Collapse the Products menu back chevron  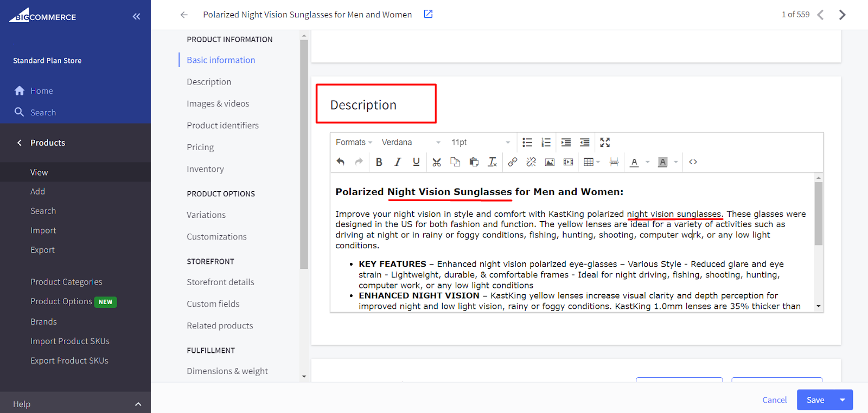point(20,143)
